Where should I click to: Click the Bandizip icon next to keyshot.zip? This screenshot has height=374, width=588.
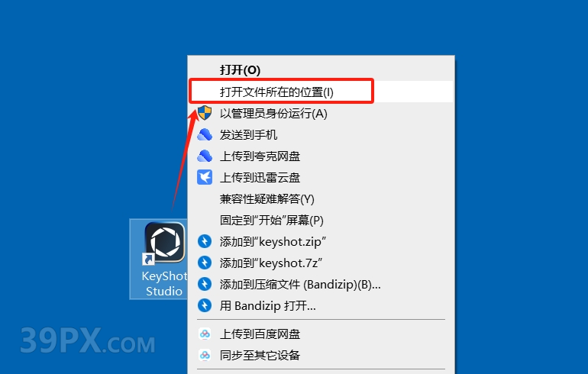[205, 241]
